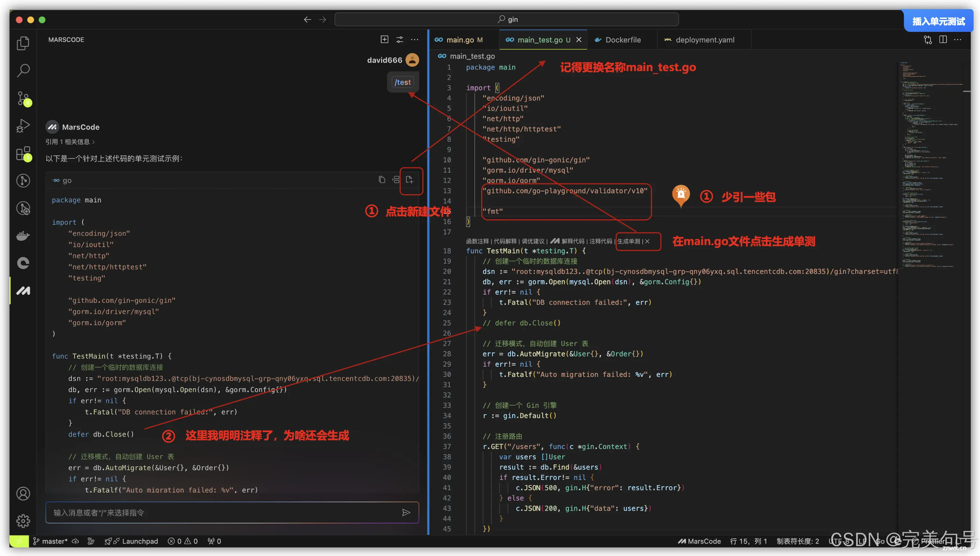Click the new chat plus icon in MarsCode panel
The width and height of the screenshot is (980, 556).
point(384,39)
